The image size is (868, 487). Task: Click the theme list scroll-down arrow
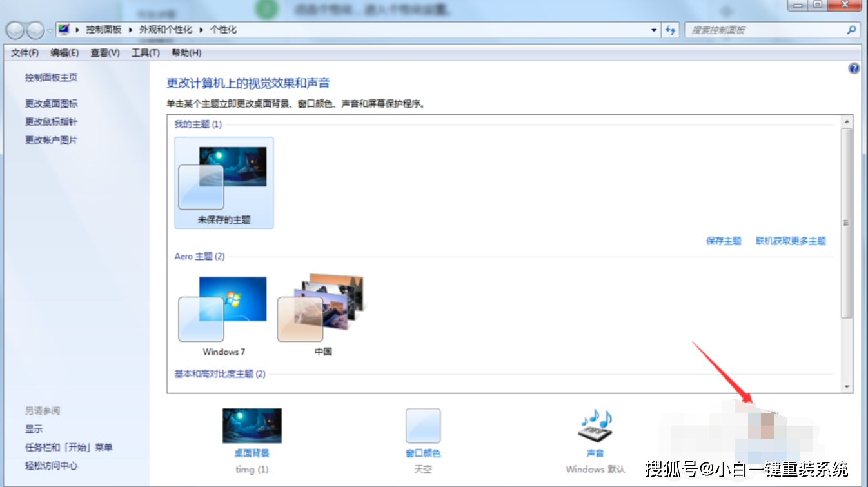847,387
